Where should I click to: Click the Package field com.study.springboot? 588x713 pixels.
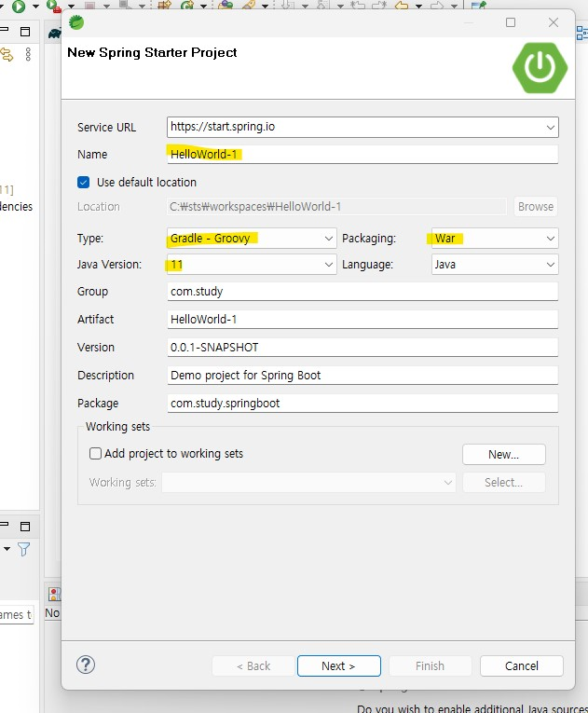(x=362, y=404)
